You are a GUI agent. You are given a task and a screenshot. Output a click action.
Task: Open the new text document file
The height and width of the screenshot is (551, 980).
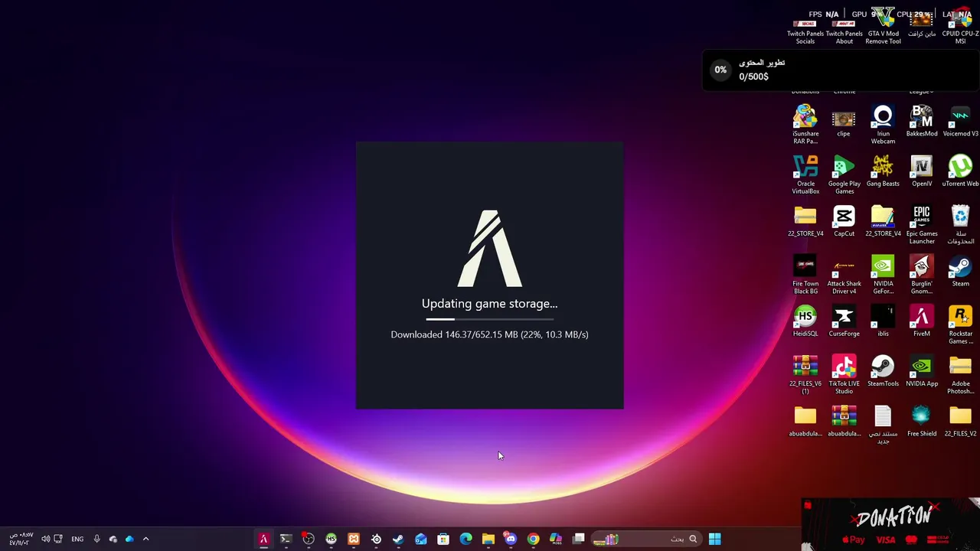coord(883,425)
